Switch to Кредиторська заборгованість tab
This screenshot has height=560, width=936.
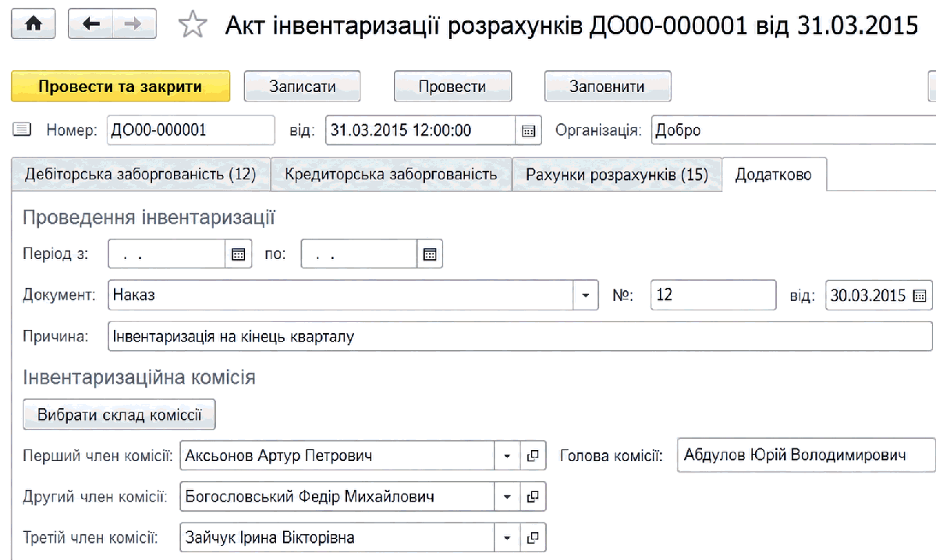(x=391, y=174)
